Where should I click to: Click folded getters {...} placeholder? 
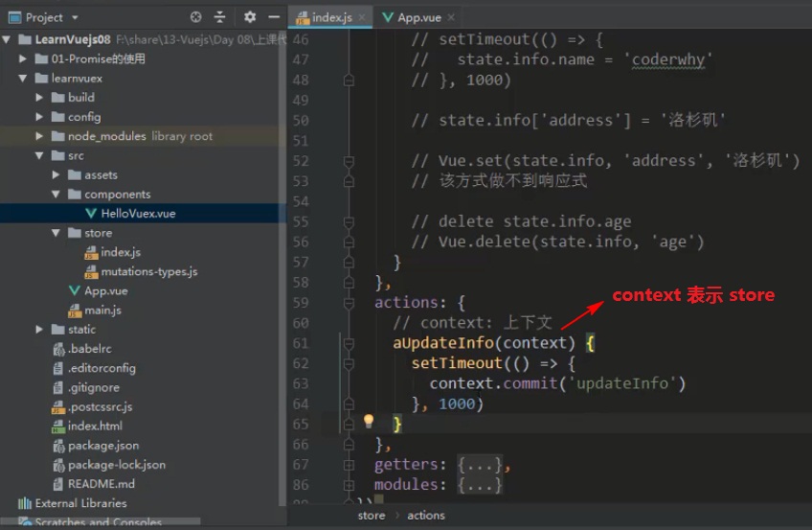pos(479,465)
